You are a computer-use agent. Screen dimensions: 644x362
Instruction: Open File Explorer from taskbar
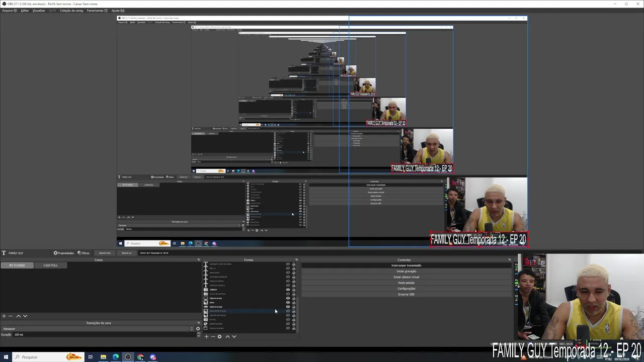pos(103,357)
